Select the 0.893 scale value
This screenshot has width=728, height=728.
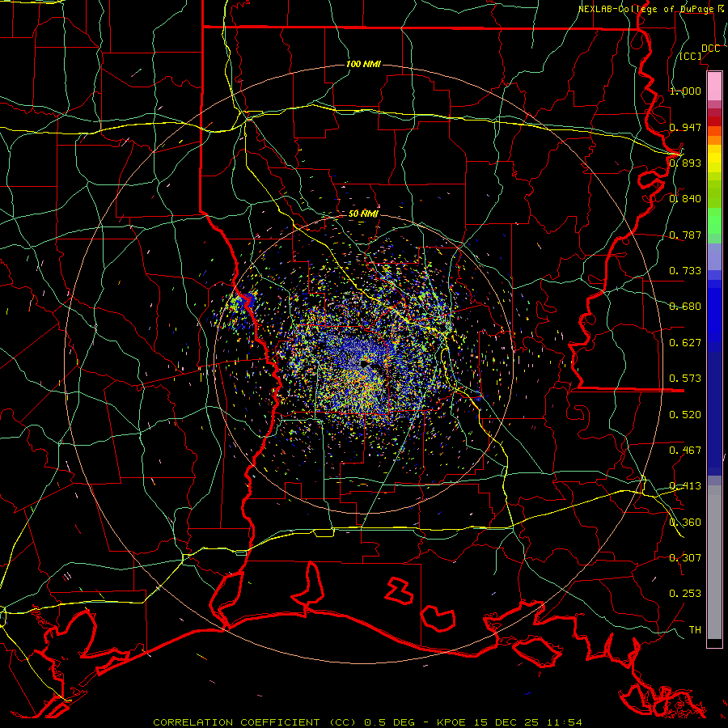click(x=685, y=163)
